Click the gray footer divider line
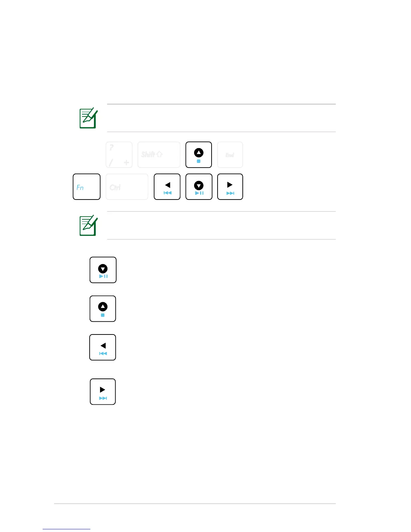Image resolution: width=411 pixels, height=532 pixels. 195,503
